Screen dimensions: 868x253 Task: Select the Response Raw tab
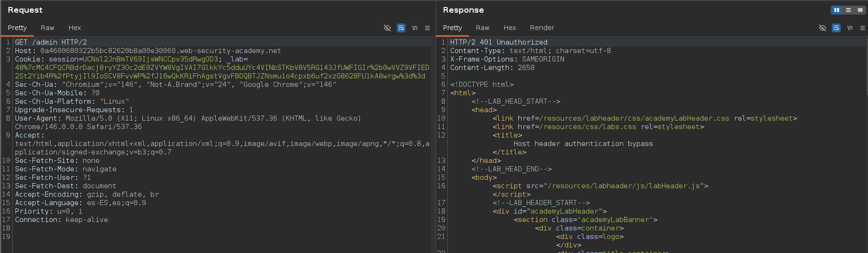483,28
